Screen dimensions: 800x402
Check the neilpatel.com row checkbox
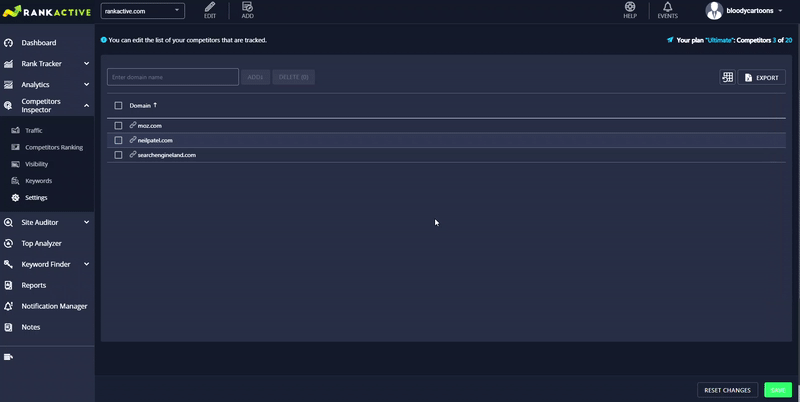point(118,140)
